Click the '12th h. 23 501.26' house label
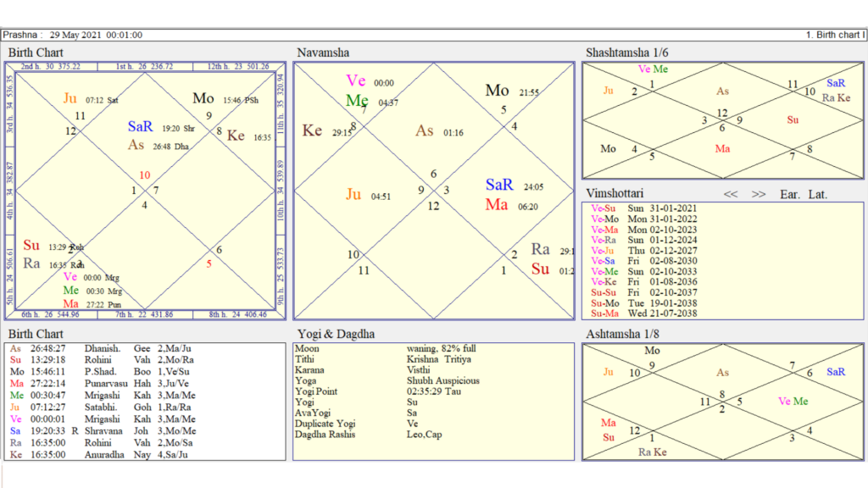This screenshot has width=868, height=488. (238, 66)
